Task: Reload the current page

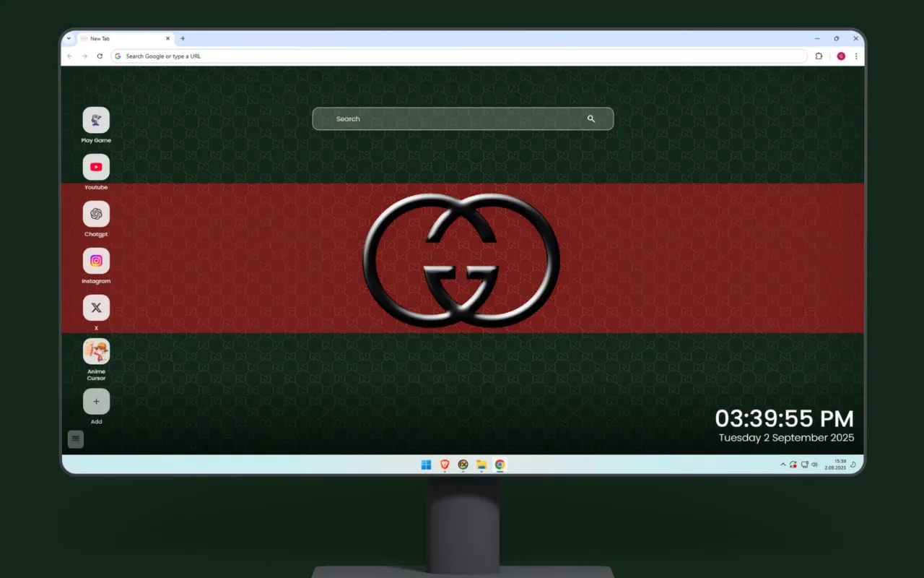Action: pos(100,56)
